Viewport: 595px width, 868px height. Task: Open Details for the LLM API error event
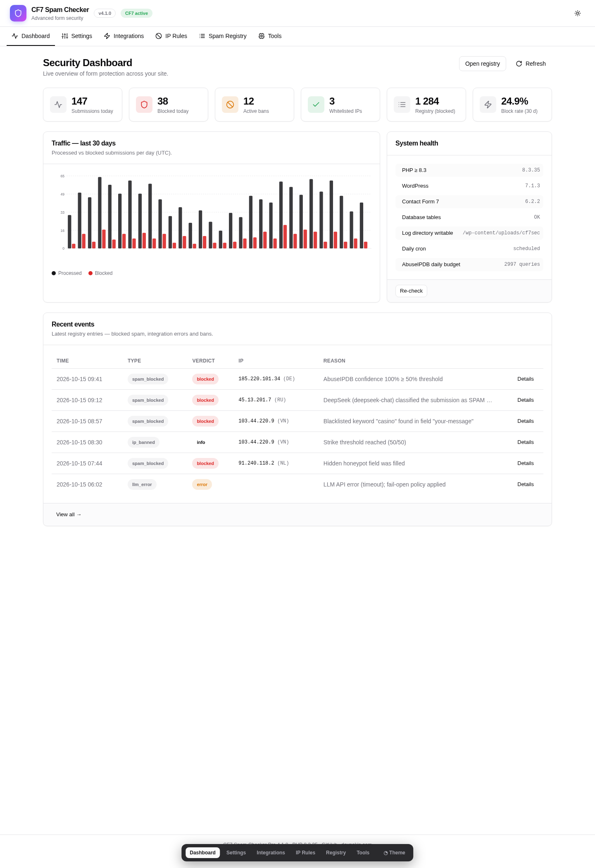(526, 484)
